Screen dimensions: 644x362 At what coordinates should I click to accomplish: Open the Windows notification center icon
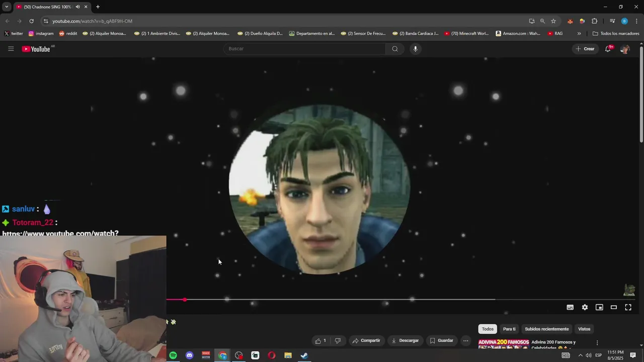pyautogui.click(x=633, y=355)
